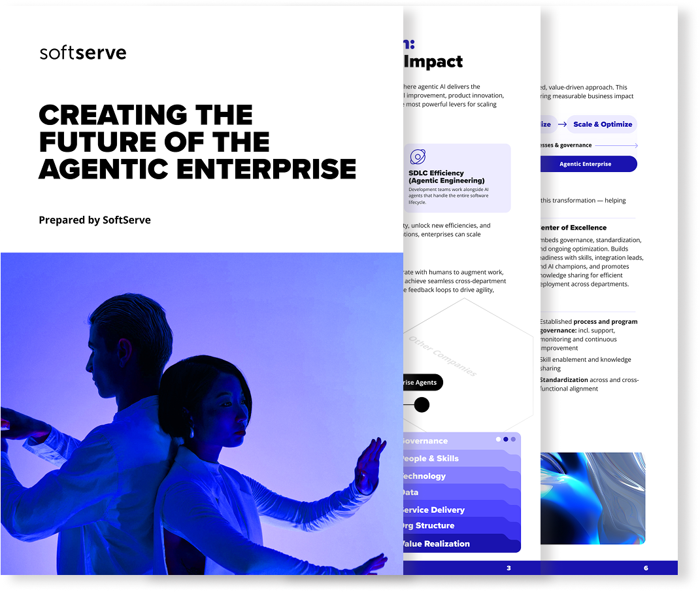Click the abstract blue image thumbnail
The image size is (700, 592).
pyautogui.click(x=593, y=498)
